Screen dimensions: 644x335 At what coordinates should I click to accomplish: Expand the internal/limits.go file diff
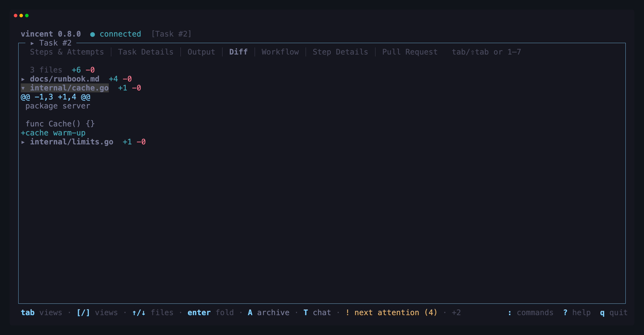point(23,142)
